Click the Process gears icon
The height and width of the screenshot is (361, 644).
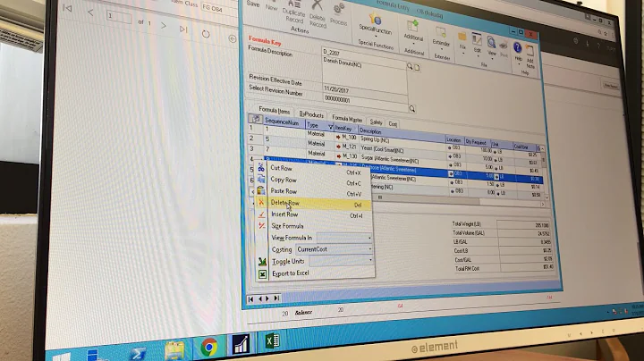pyautogui.click(x=339, y=9)
